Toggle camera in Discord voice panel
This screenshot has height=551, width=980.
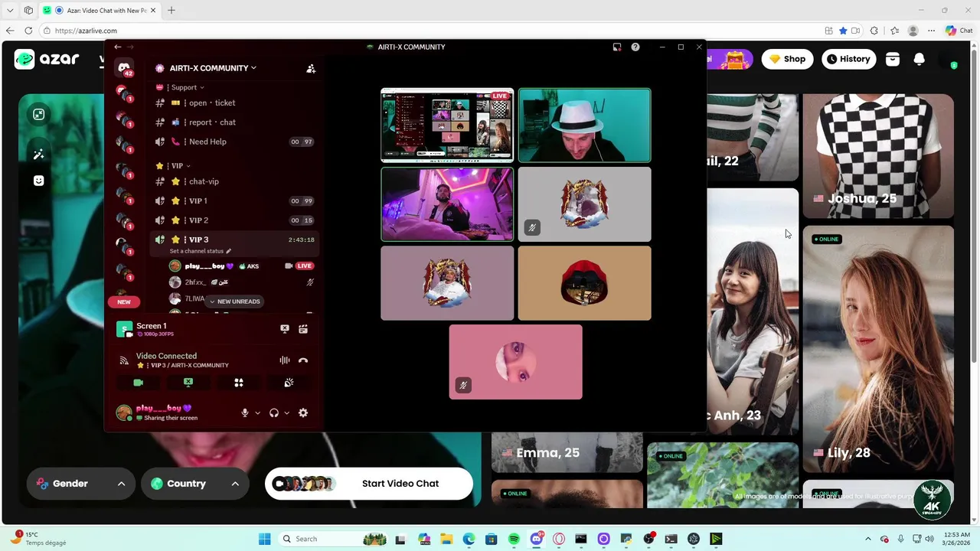click(138, 383)
